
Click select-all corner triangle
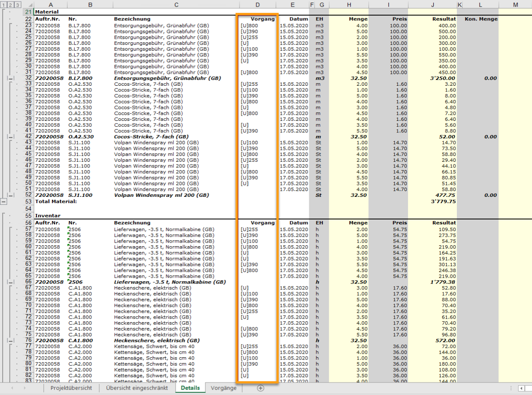[30, 5]
